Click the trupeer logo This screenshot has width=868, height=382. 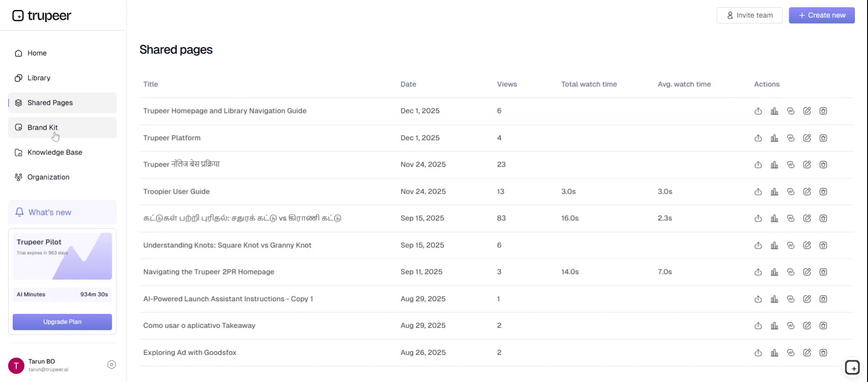point(42,16)
